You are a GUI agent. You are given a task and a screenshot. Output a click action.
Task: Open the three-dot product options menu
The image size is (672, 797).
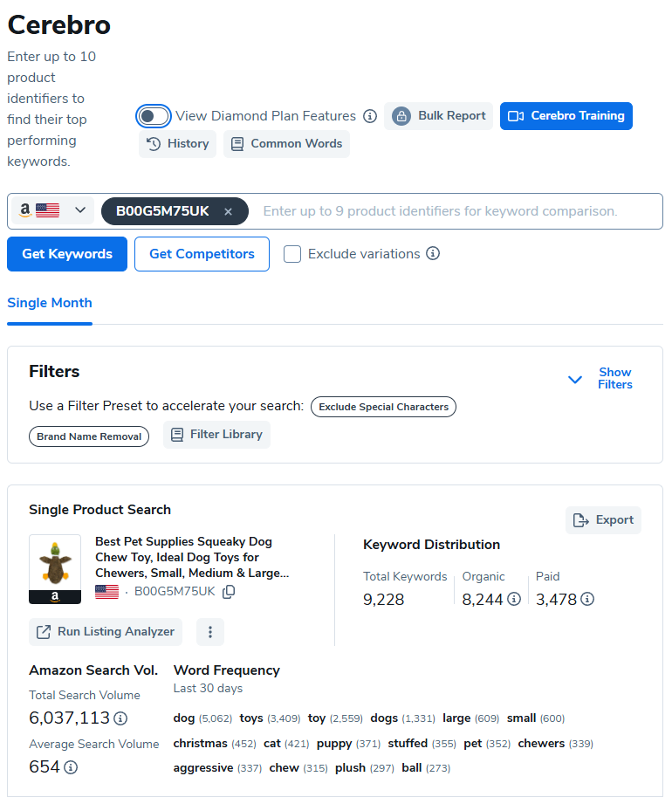pos(210,632)
